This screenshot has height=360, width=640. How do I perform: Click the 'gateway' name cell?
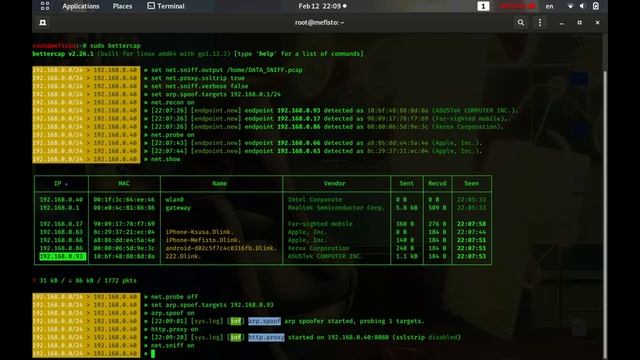tap(178, 208)
